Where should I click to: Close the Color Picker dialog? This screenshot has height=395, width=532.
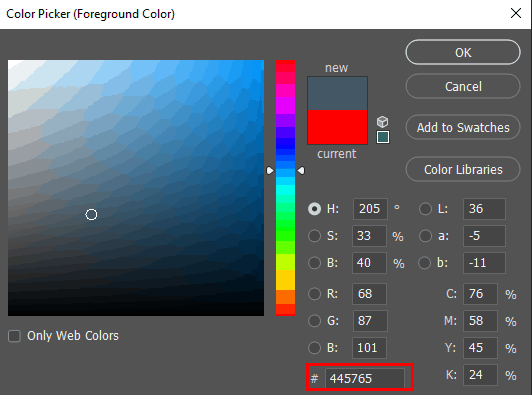516,13
